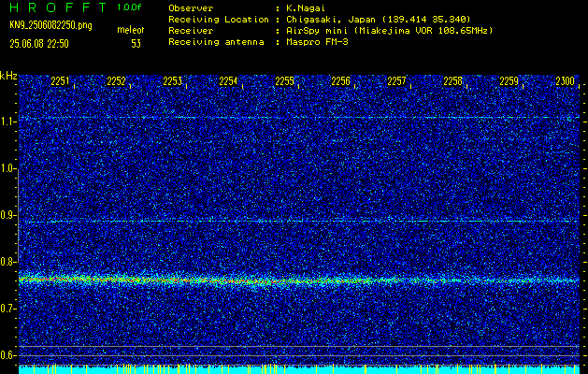Viewport: 588px width, 374px height.
Task: Click the 2256 time marker
Action: tap(340, 81)
